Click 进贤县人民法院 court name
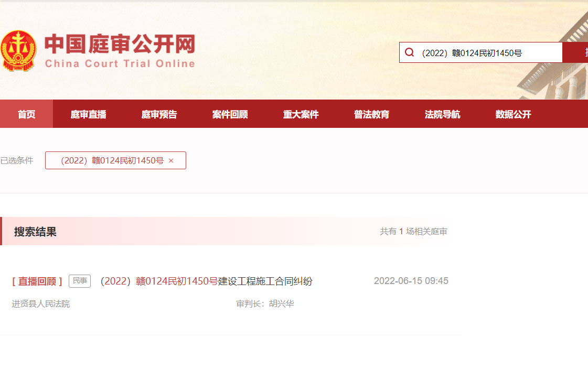Viewport: 588px width, 371px height. coord(41,304)
